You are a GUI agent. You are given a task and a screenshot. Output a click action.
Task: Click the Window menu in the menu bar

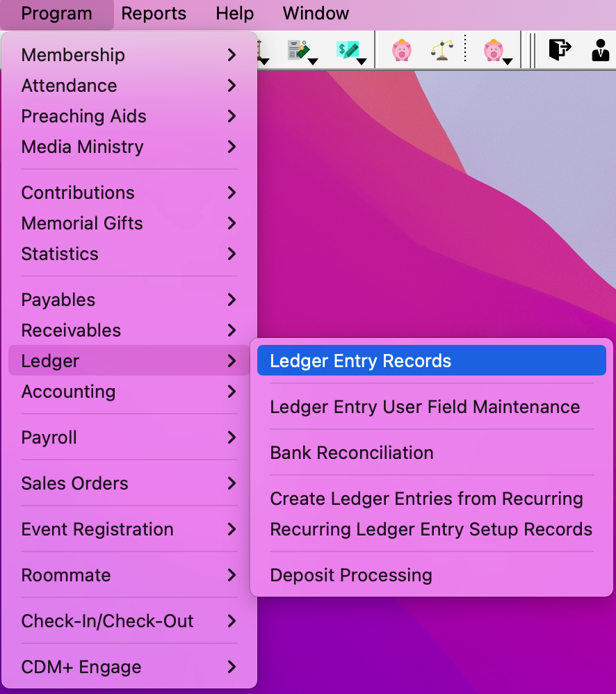click(315, 13)
